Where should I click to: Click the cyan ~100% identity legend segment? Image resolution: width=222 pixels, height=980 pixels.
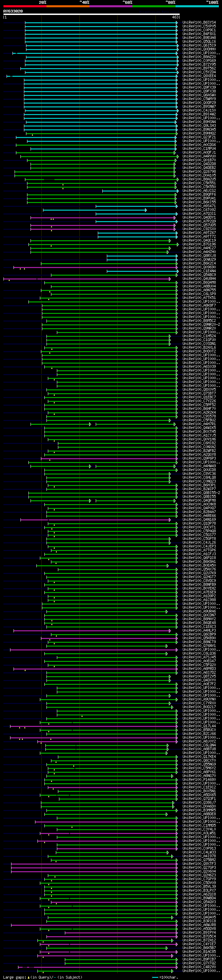point(197,6)
